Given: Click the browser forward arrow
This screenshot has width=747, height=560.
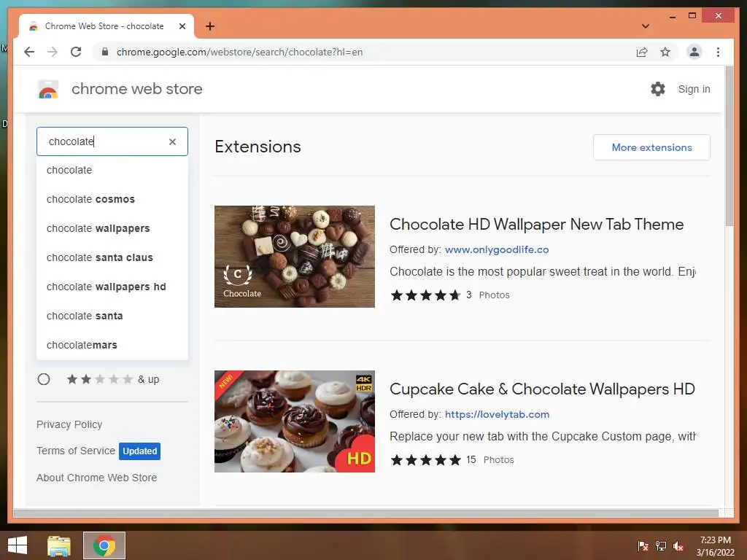Looking at the screenshot, I should pyautogui.click(x=53, y=52).
